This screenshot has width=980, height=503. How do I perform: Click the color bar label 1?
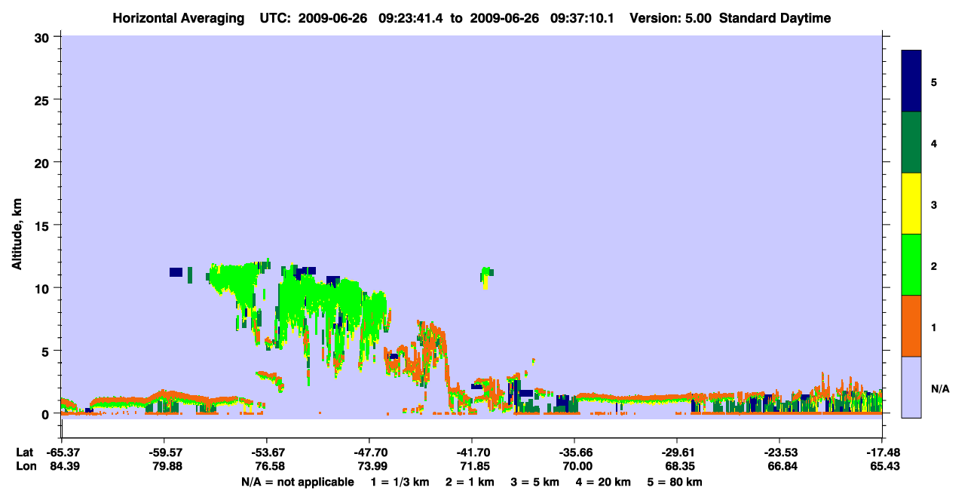point(934,327)
